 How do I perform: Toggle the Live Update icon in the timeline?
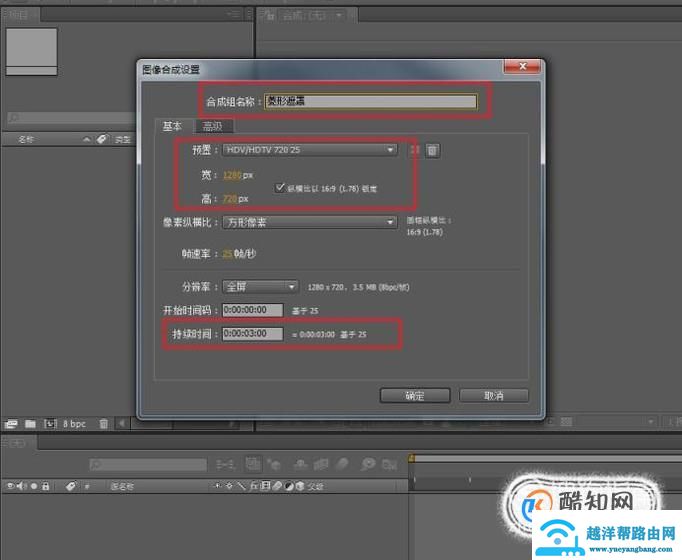[253, 464]
